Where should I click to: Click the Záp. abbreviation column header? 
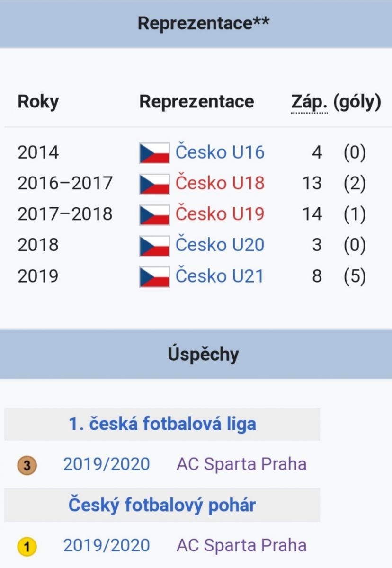[309, 102]
